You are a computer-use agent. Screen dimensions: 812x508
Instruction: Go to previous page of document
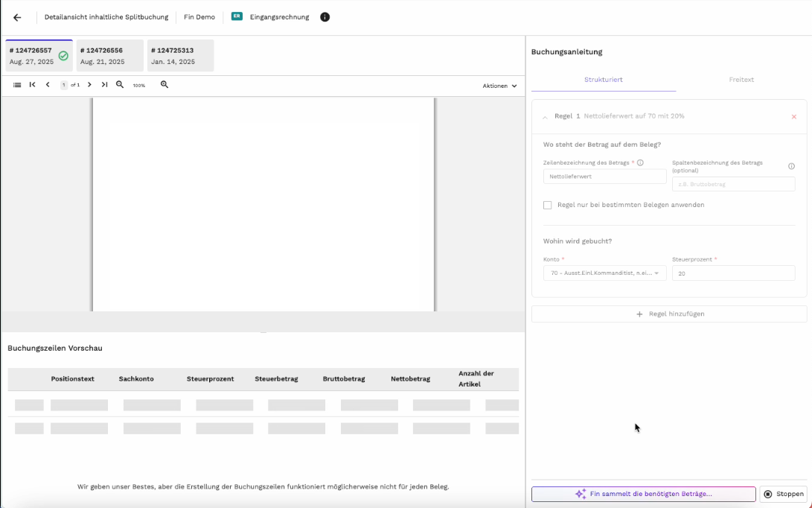pyautogui.click(x=48, y=85)
